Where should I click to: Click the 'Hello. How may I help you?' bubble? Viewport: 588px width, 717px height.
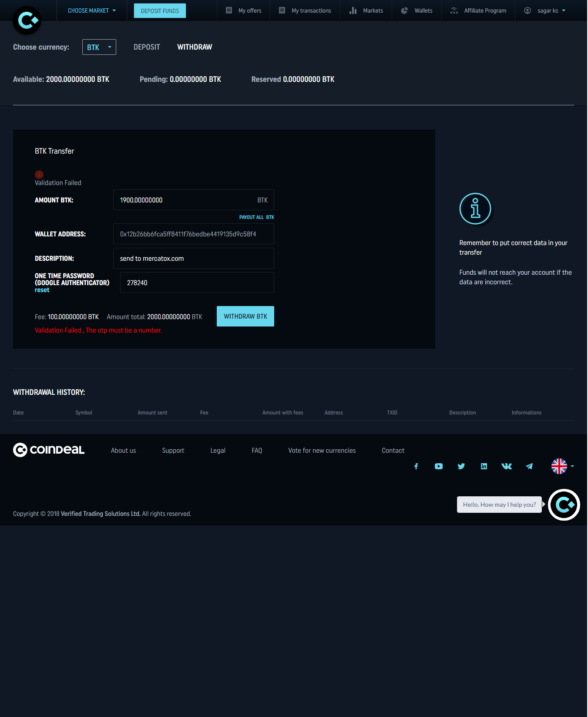tap(499, 505)
